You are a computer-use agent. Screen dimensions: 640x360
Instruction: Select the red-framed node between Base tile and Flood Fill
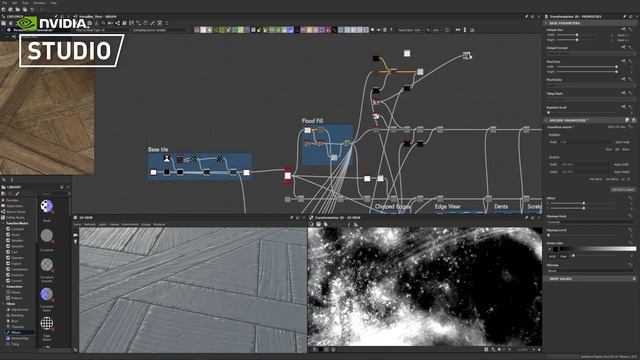(288, 176)
